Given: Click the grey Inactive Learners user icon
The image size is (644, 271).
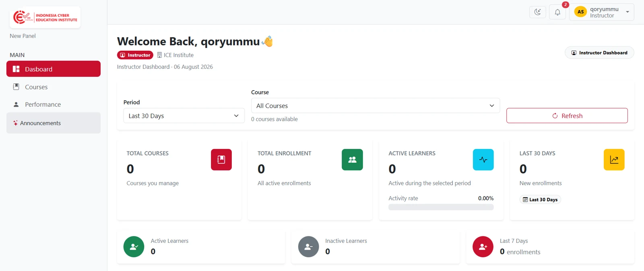Looking at the screenshot, I should (x=308, y=246).
